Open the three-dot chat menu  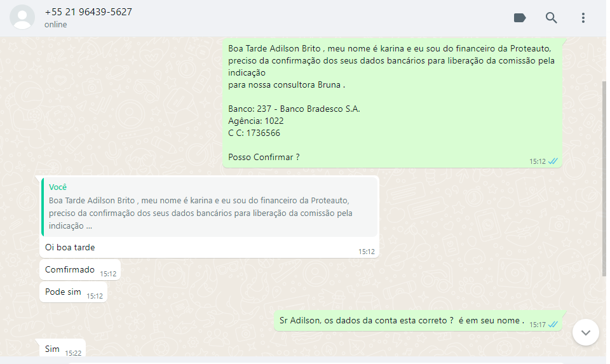pos(583,18)
